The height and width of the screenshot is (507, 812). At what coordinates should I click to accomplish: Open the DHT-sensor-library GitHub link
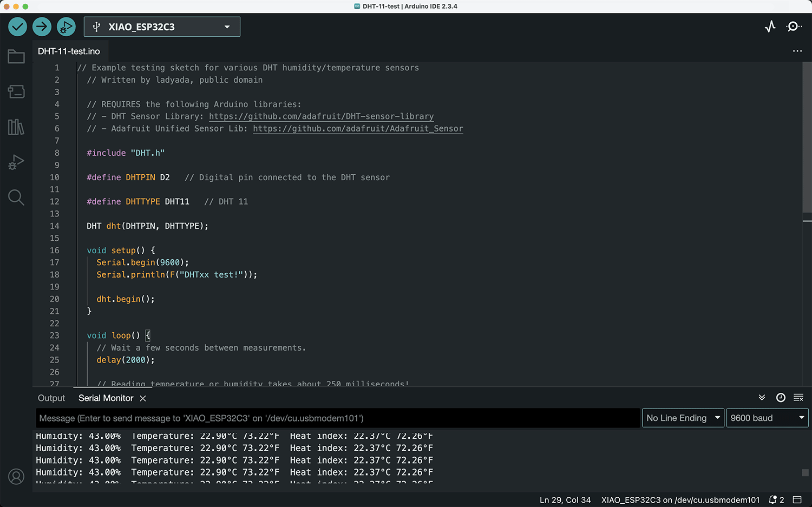pyautogui.click(x=321, y=116)
